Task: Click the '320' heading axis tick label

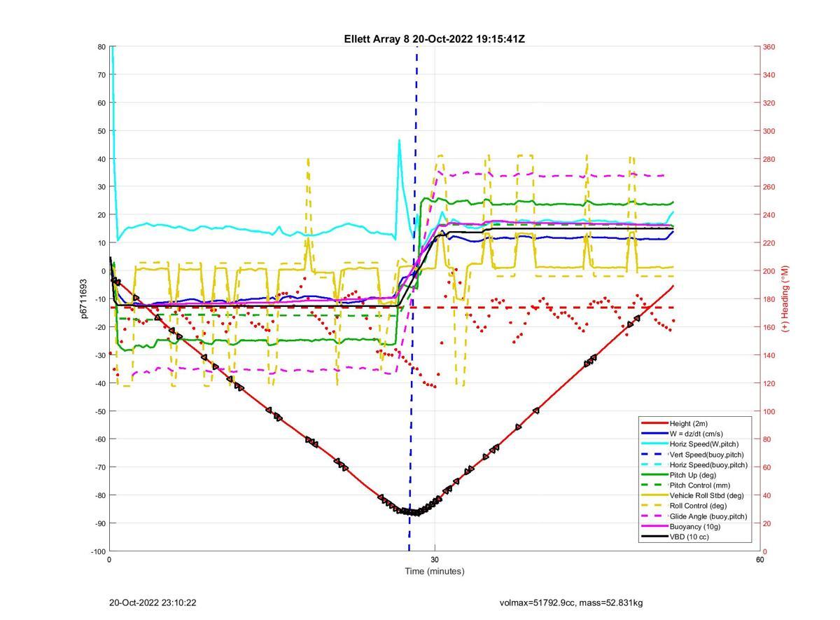Action: click(x=769, y=103)
